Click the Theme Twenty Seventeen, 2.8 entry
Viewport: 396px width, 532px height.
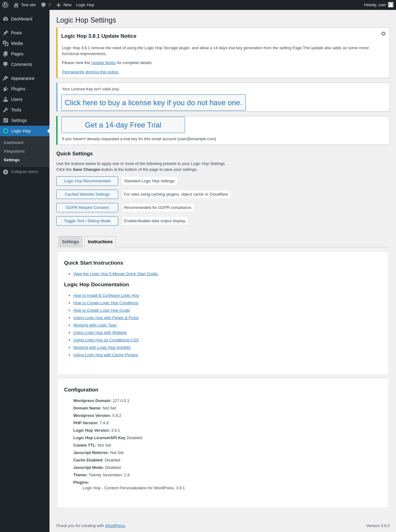click(101, 475)
